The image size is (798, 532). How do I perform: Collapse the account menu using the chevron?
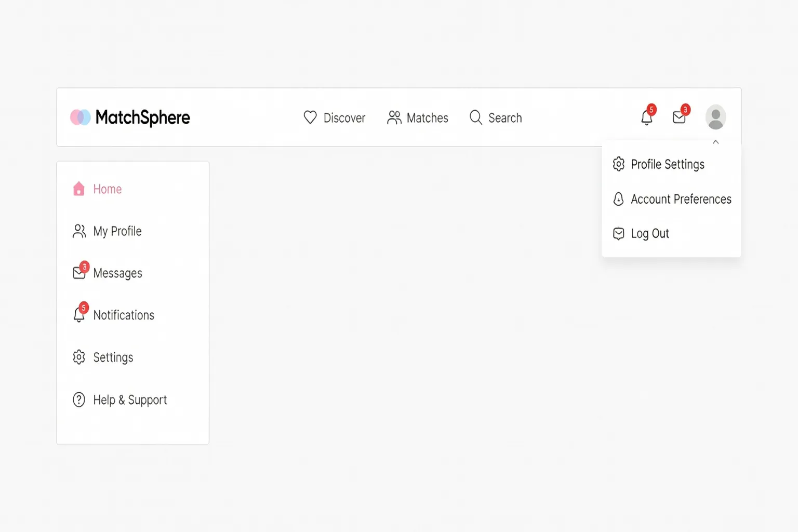[716, 142]
